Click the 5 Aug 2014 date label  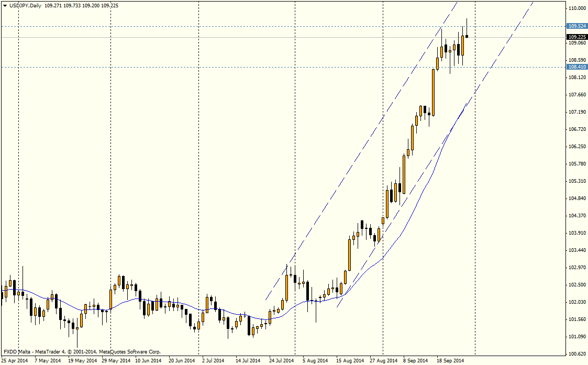(x=315, y=361)
